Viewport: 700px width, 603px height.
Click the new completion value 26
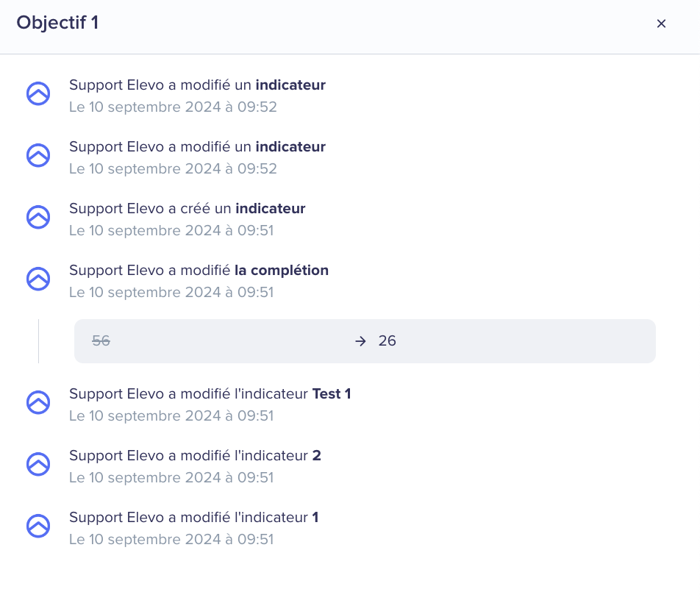click(x=387, y=341)
